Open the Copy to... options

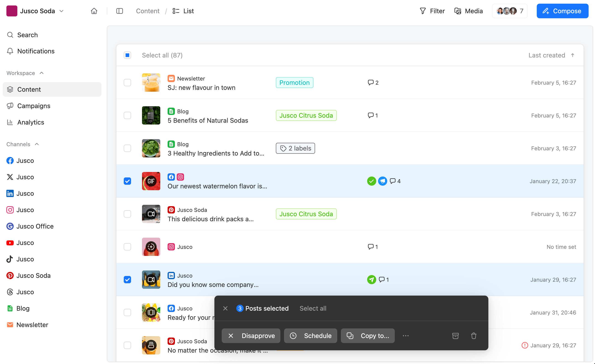coord(368,336)
